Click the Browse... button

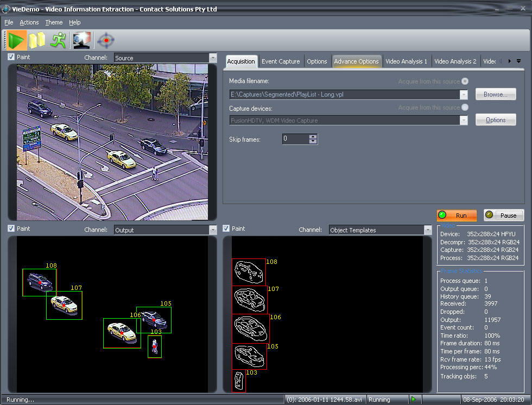tap(495, 94)
